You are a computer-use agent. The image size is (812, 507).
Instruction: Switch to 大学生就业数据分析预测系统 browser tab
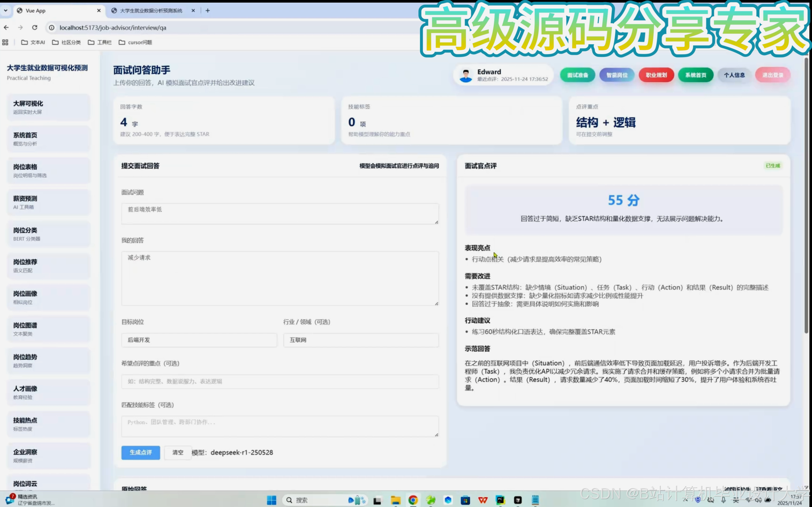click(151, 11)
